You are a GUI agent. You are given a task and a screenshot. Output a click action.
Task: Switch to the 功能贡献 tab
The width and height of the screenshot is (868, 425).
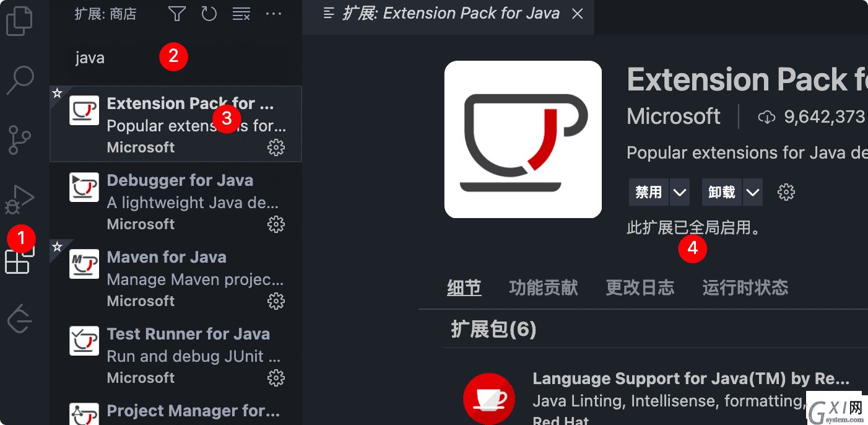[544, 287]
